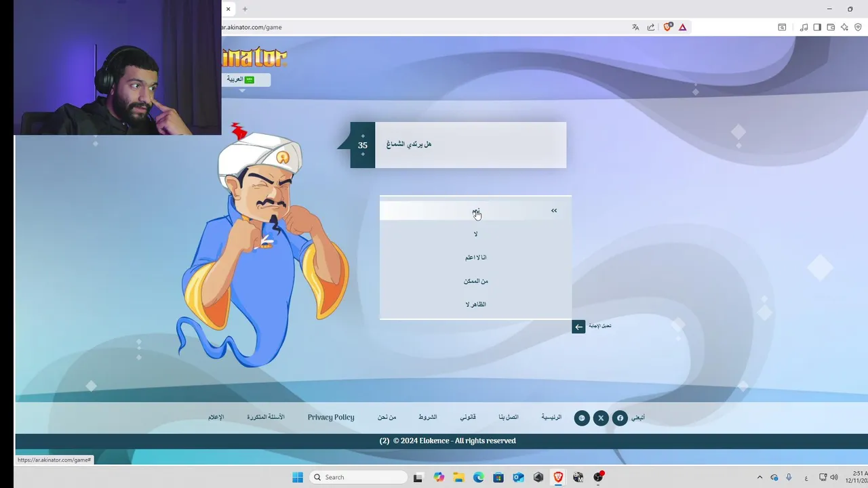
Task: Choose the انا لا اعلم answer
Action: pos(475,258)
